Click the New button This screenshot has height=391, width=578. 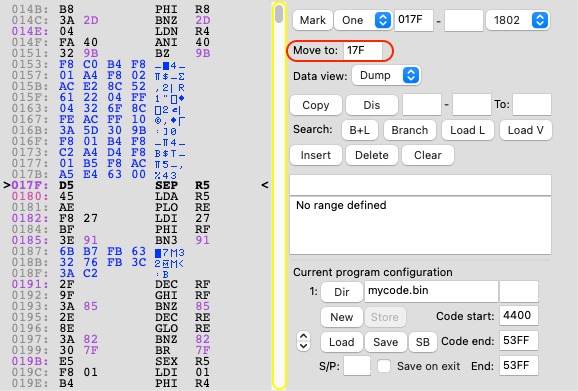point(341,317)
